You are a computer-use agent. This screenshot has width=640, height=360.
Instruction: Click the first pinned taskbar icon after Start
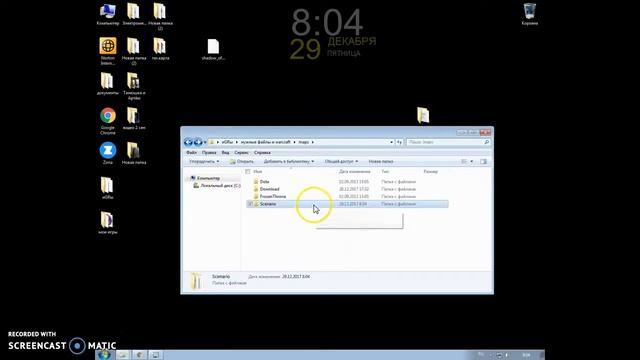click(123, 355)
